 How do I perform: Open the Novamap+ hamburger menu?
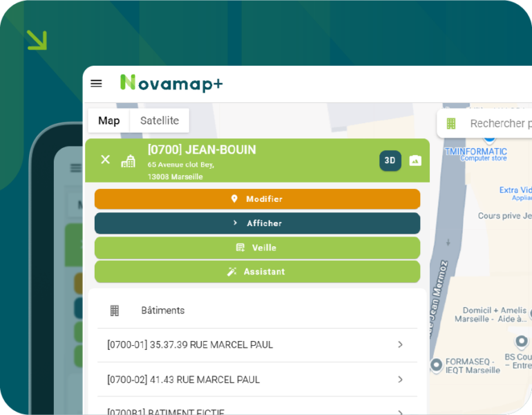[x=96, y=84]
